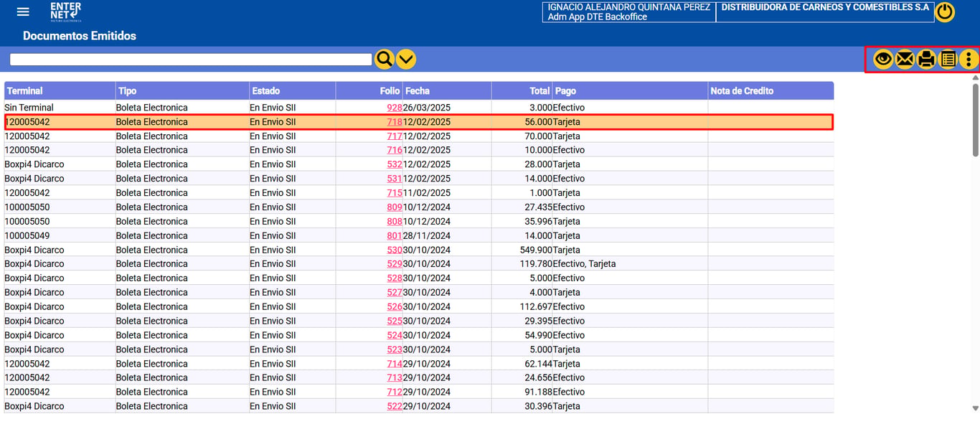Open folio 525 link
Screen dimensions: 980x442
pyautogui.click(x=395, y=321)
